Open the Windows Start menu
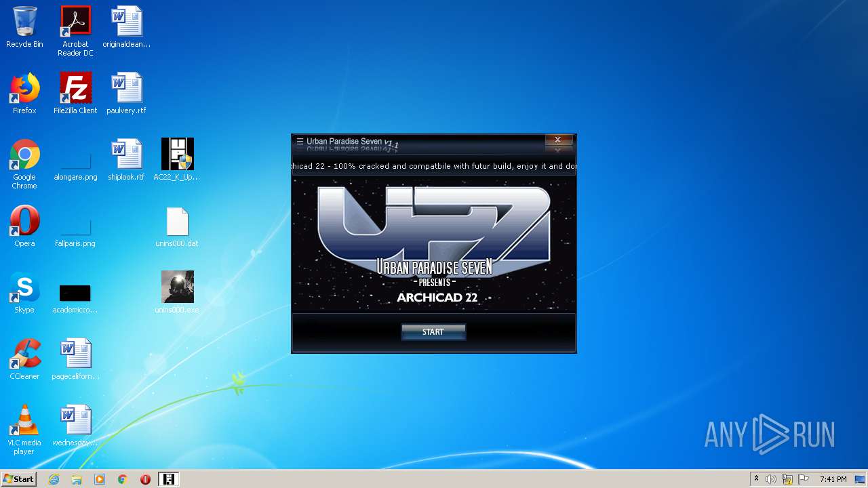Viewport: 868px width, 488px height. tap(19, 479)
